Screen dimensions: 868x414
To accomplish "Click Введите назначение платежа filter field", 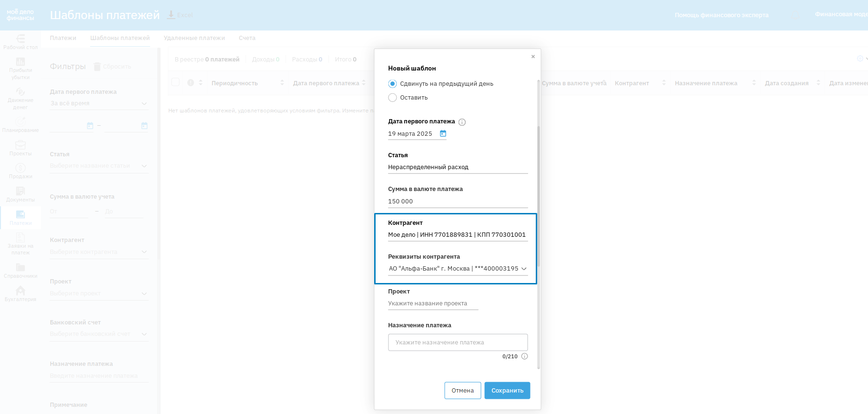I will click(99, 376).
